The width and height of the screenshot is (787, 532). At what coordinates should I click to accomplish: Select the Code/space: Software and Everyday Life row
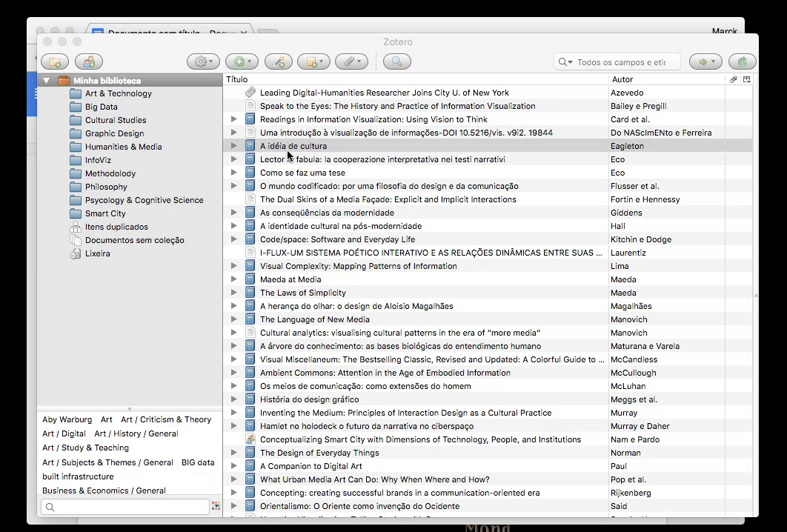pos(488,239)
